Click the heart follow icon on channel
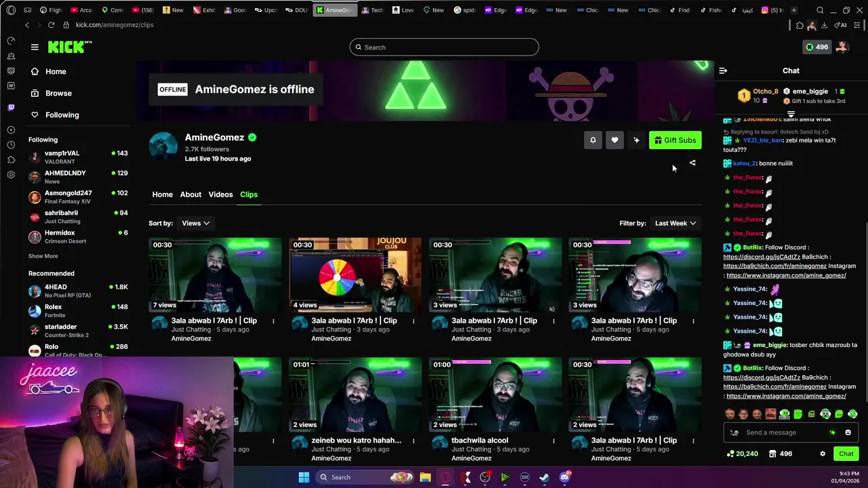 click(614, 140)
